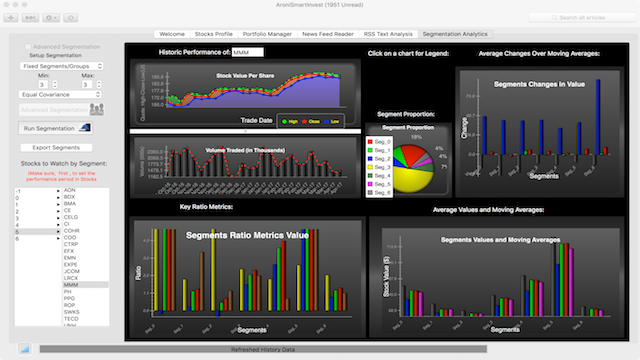The image size is (640, 360).
Task: Click the plus add button in toolbar
Action: [11, 18]
